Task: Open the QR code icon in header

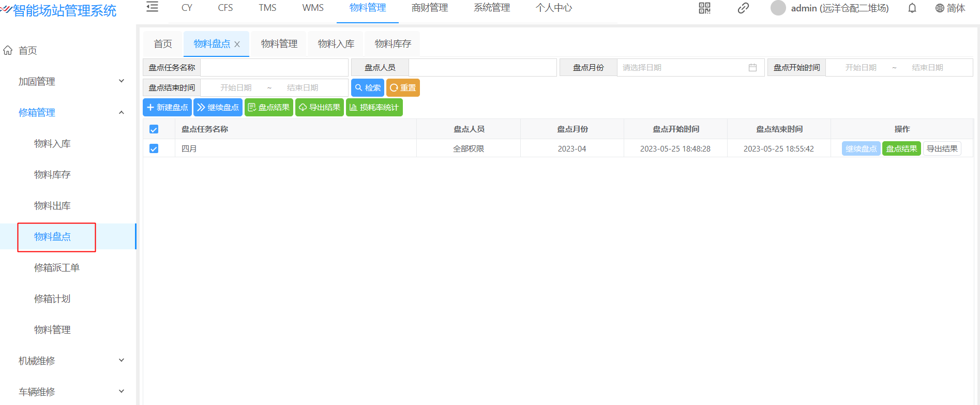Action: [x=704, y=8]
